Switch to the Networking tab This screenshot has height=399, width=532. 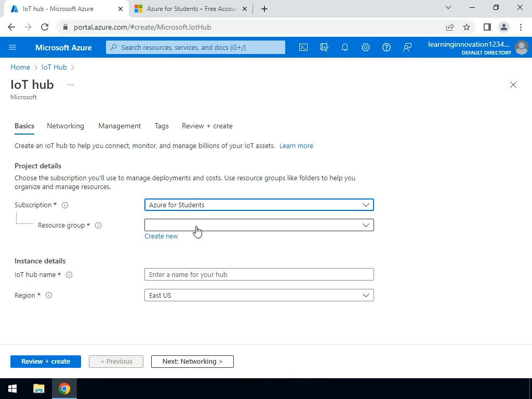coord(65,126)
